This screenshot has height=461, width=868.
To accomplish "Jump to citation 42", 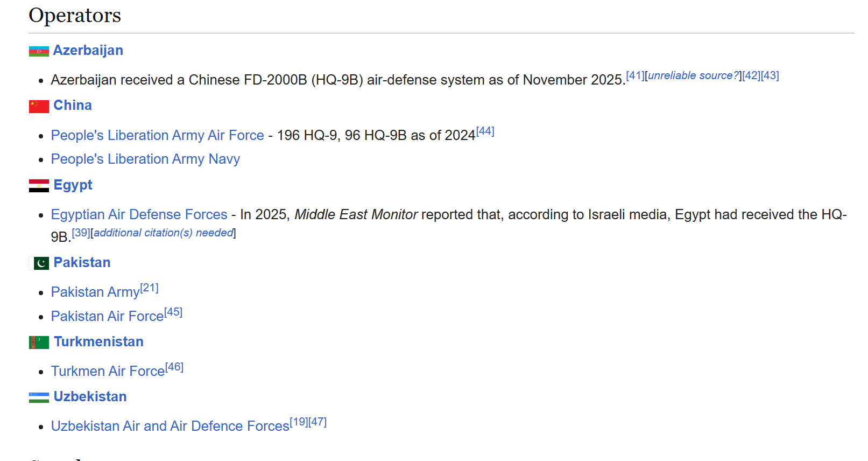I will click(x=752, y=75).
